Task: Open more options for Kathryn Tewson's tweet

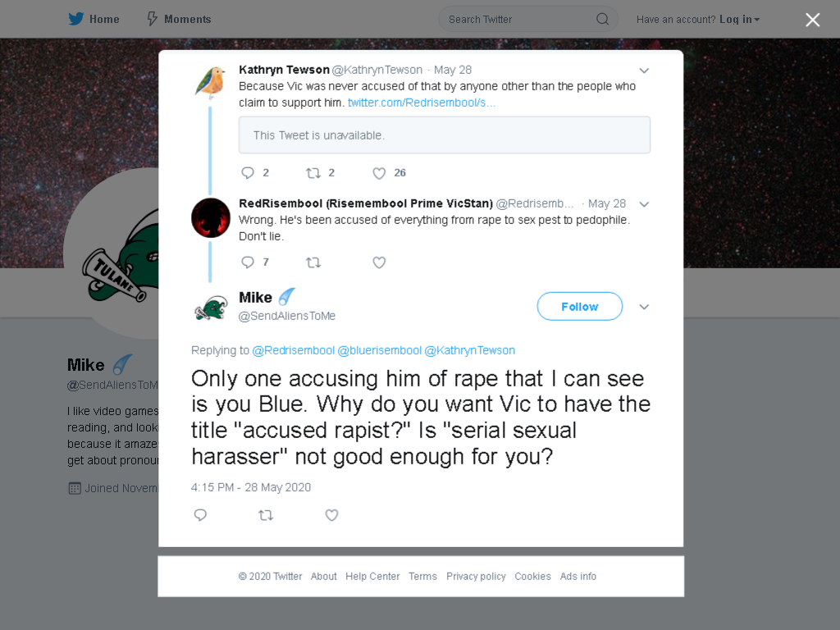Action: point(644,71)
